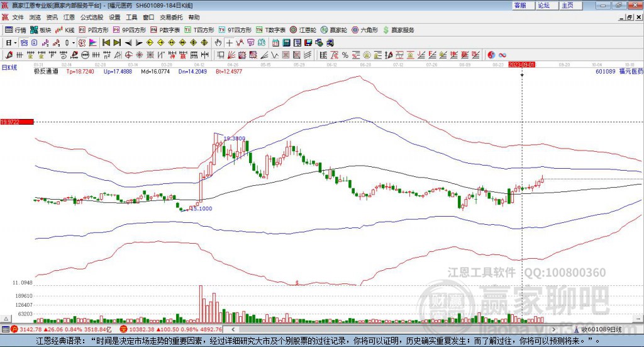The width and height of the screenshot is (644, 347).
Task: Click the status bar grid icon
Action: (x=5, y=330)
